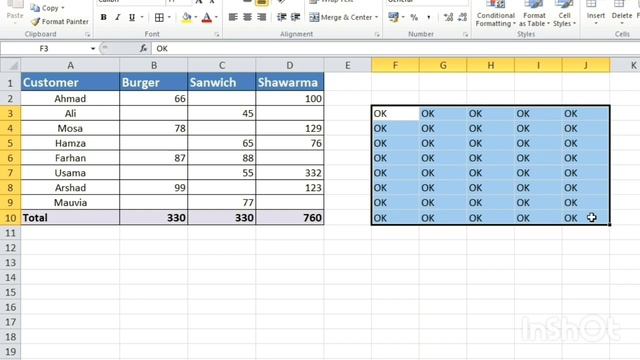This screenshot has width=640, height=360.
Task: Select row 10 header
Action: click(x=10, y=218)
